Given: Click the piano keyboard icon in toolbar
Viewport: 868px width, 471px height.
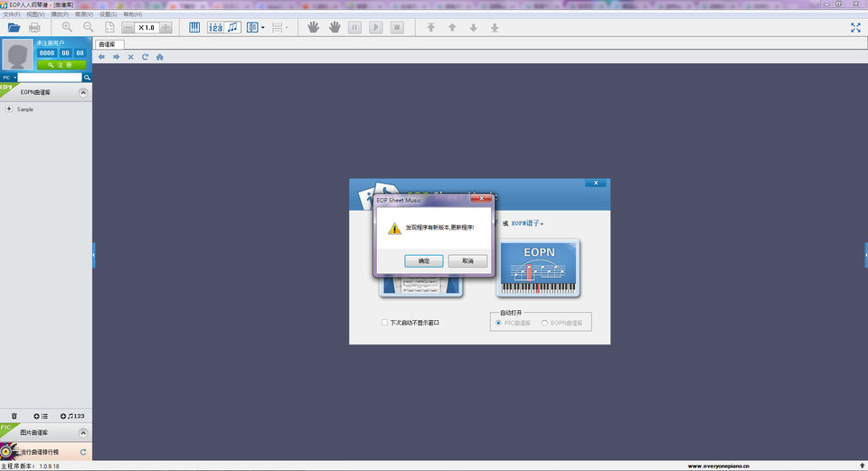Looking at the screenshot, I should [194, 28].
